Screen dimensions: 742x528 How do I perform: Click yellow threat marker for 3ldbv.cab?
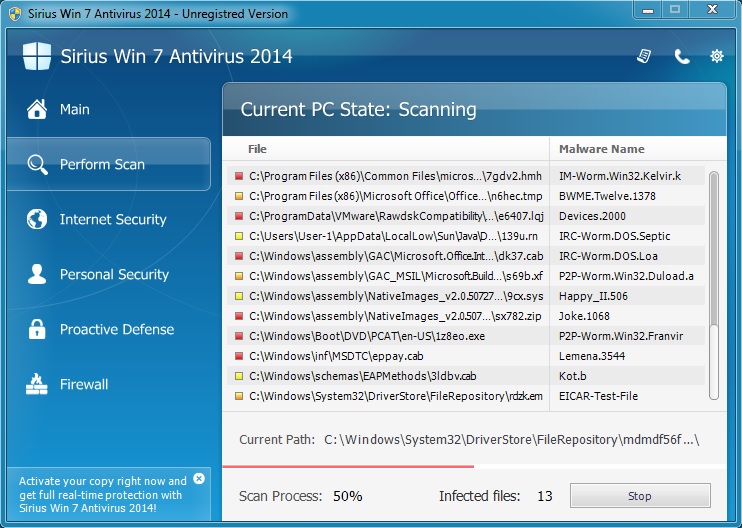pyautogui.click(x=238, y=376)
